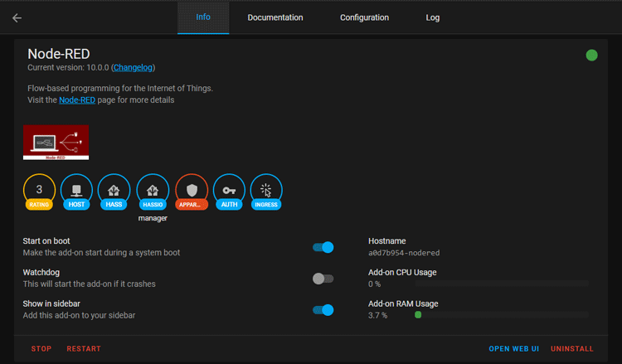Disable the Start on boot toggle

pos(323,247)
